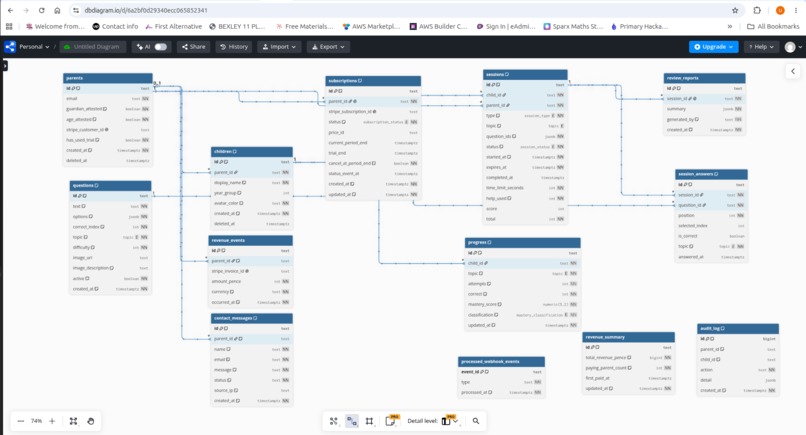Click the crop frame tool icon

coord(369,421)
